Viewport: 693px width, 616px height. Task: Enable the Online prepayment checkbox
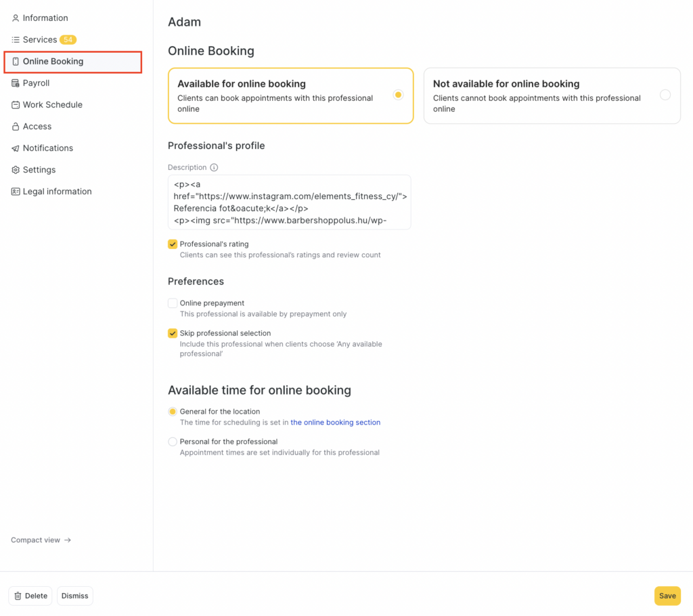coord(173,303)
